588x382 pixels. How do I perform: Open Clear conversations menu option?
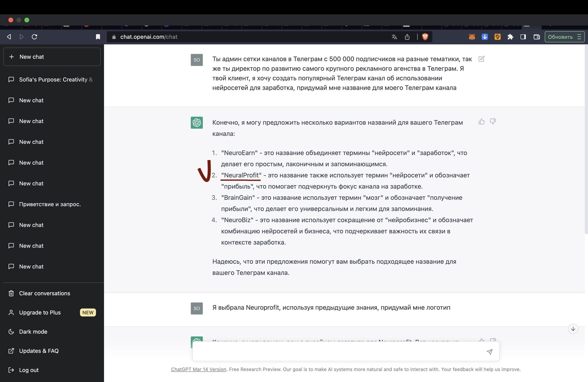45,293
